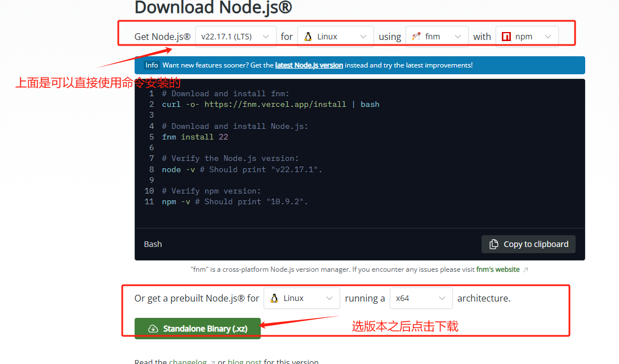This screenshot has width=619, height=364.
Task: Click the cloud download icon on Standalone Binary
Action: coord(153,329)
